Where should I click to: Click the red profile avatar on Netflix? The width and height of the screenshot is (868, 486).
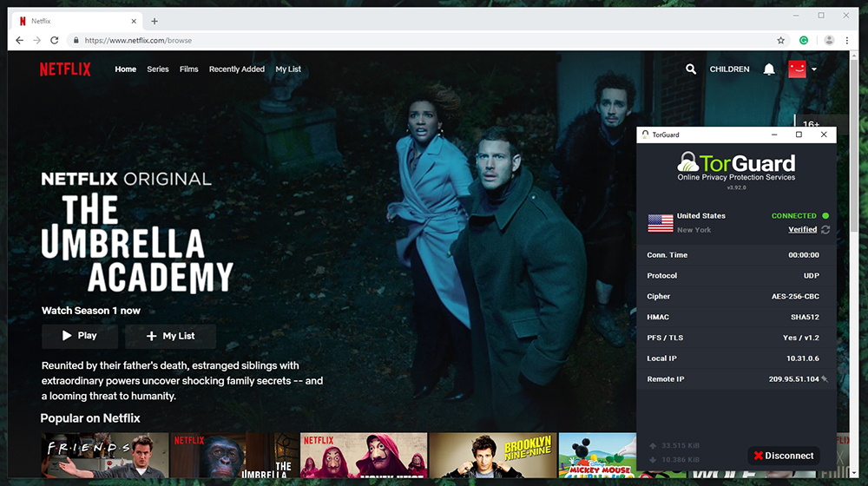797,69
